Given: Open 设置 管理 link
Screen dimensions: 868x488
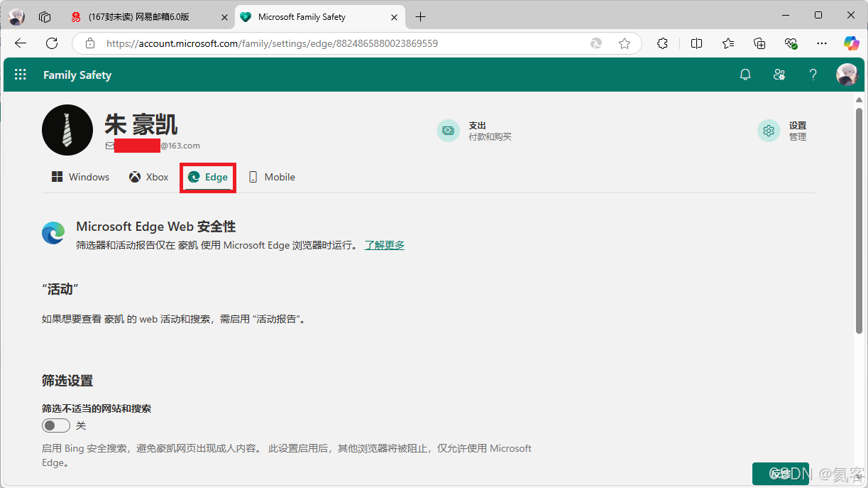Looking at the screenshot, I should (798, 131).
